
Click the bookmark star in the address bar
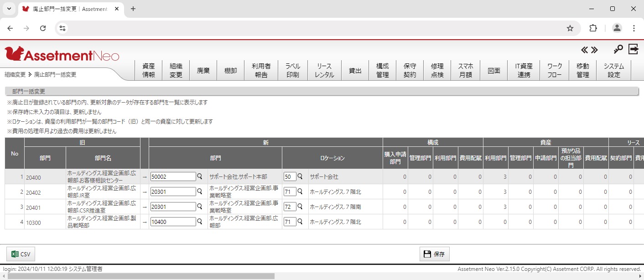coord(570,28)
